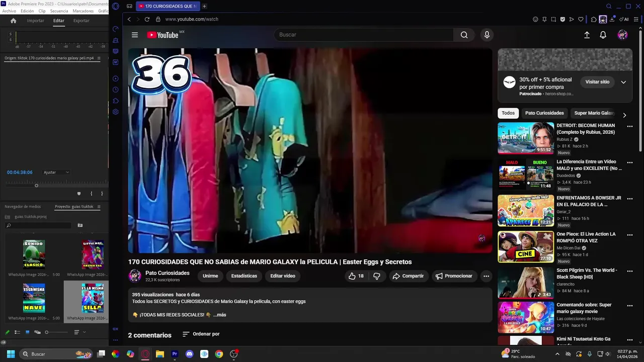The width and height of the screenshot is (644, 362).
Task: Open Opera AI assistant button
Action: pyautogui.click(x=624, y=19)
